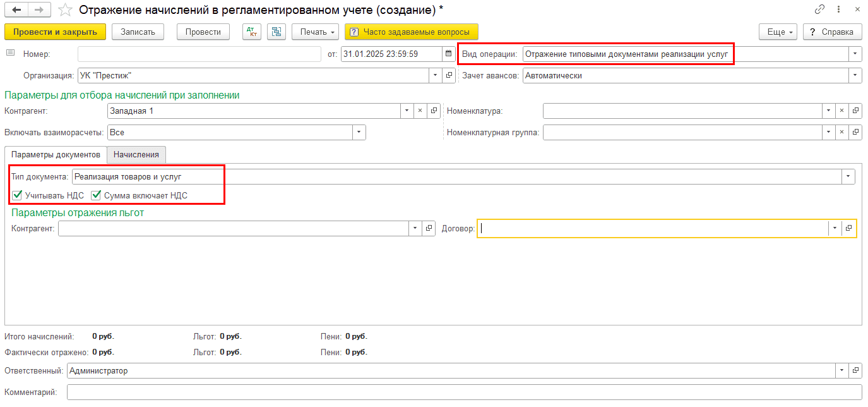Show Дт/Кт accounting entries icon

[252, 32]
